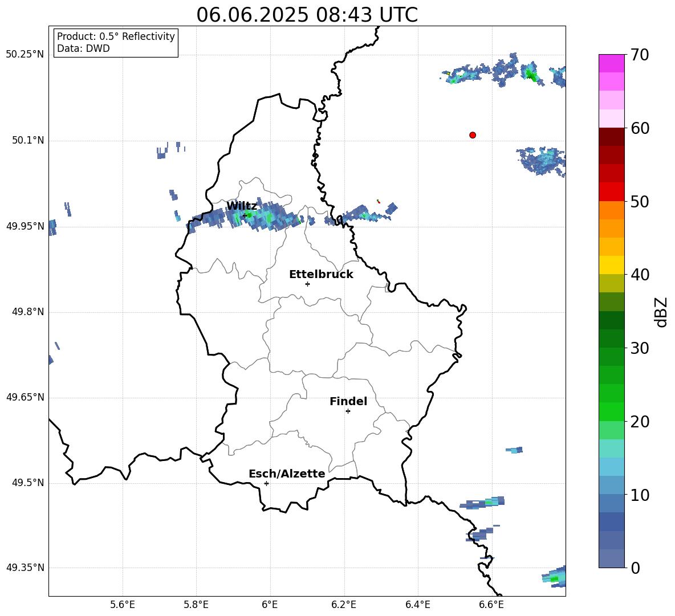The image size is (675, 616).
Task: Click the Esch/Alzette station cross marker
Action: (x=266, y=483)
